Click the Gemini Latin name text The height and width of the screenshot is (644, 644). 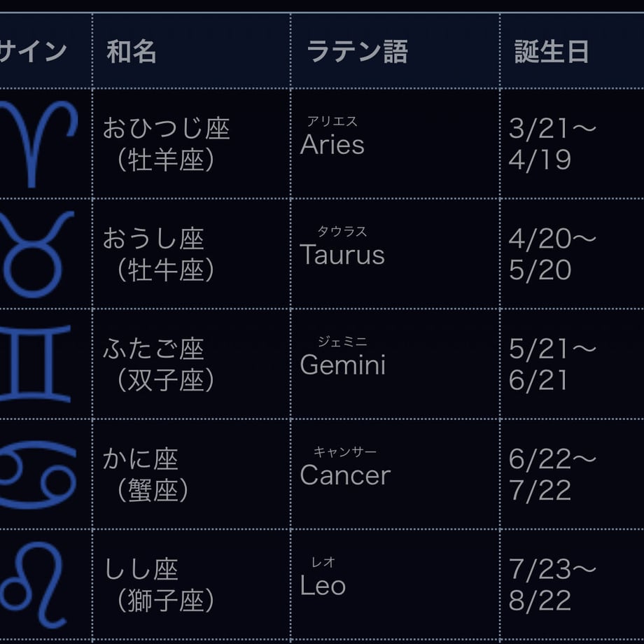(x=343, y=365)
